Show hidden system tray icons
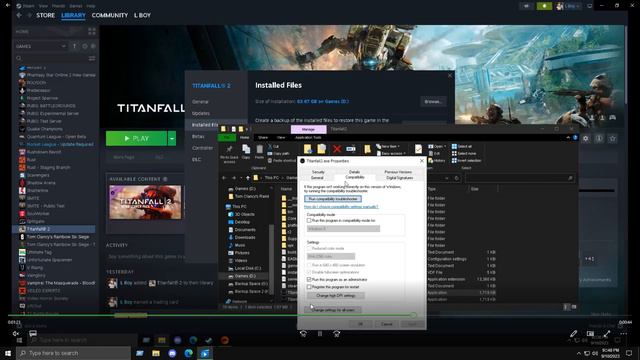640x360 pixels. coord(579,353)
